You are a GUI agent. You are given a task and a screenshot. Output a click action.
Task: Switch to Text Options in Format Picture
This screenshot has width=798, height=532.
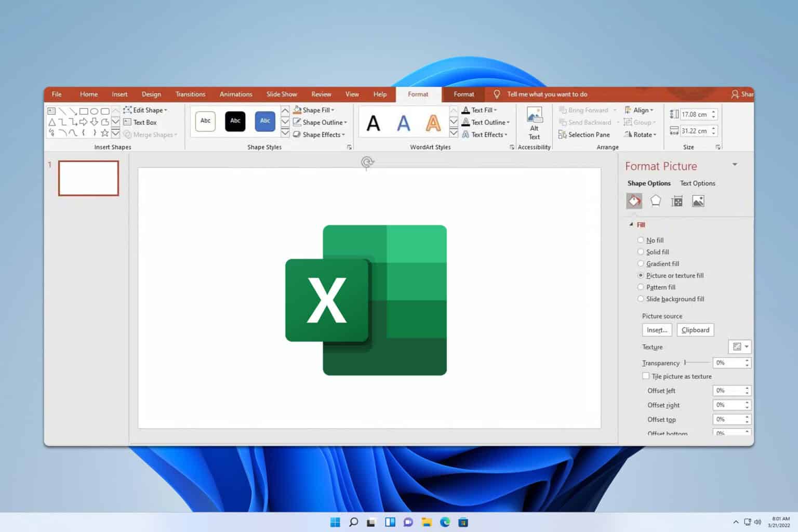(x=698, y=183)
